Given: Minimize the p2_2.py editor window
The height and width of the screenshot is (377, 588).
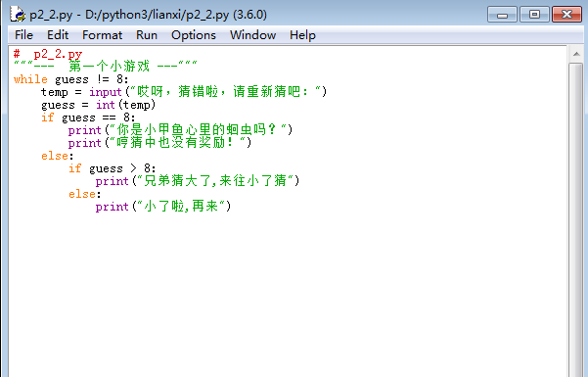Looking at the screenshot, I should click(502, 15).
